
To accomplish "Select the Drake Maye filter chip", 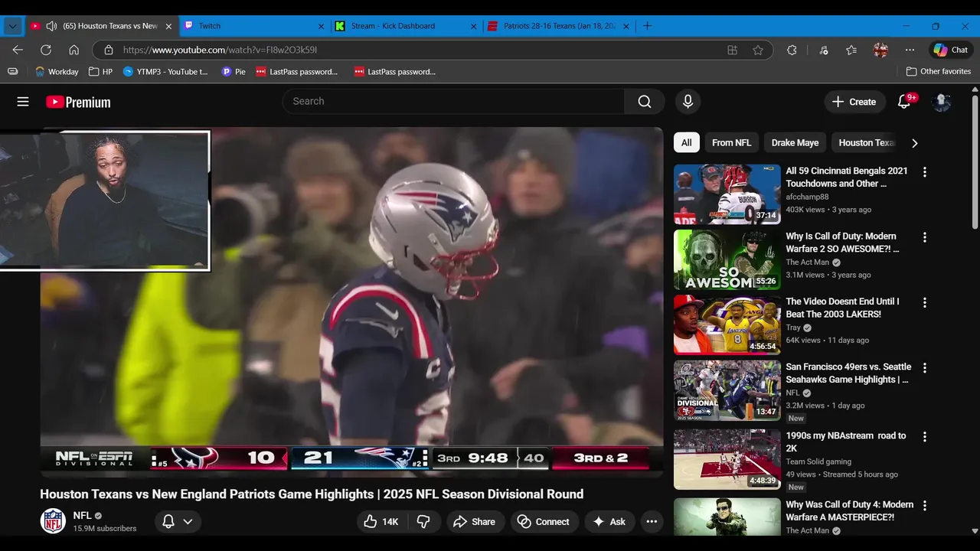I will click(x=795, y=143).
